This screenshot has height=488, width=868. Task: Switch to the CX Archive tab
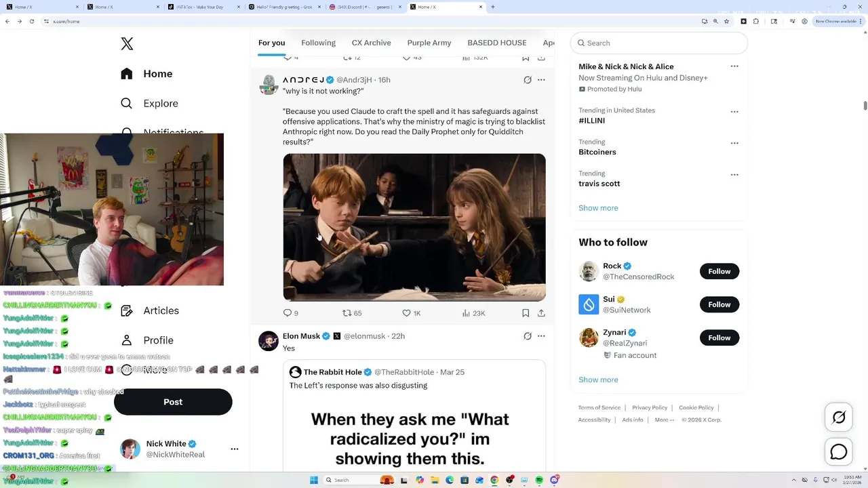coord(371,43)
